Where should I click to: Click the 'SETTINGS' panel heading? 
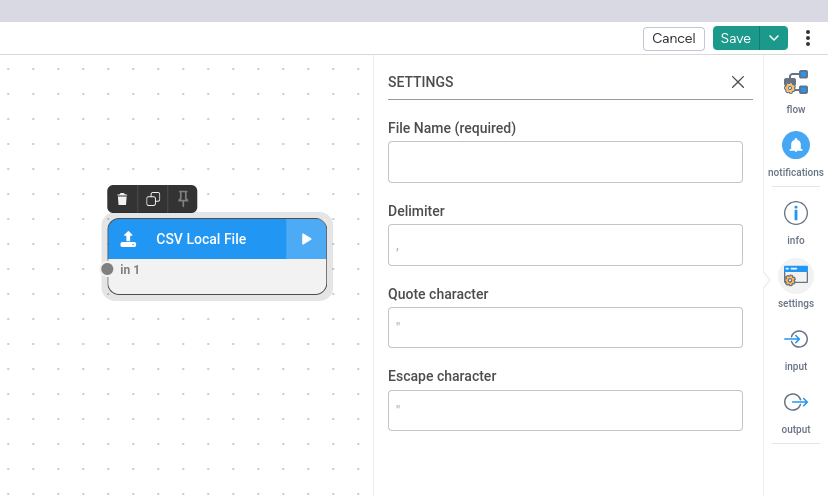pyautogui.click(x=421, y=82)
